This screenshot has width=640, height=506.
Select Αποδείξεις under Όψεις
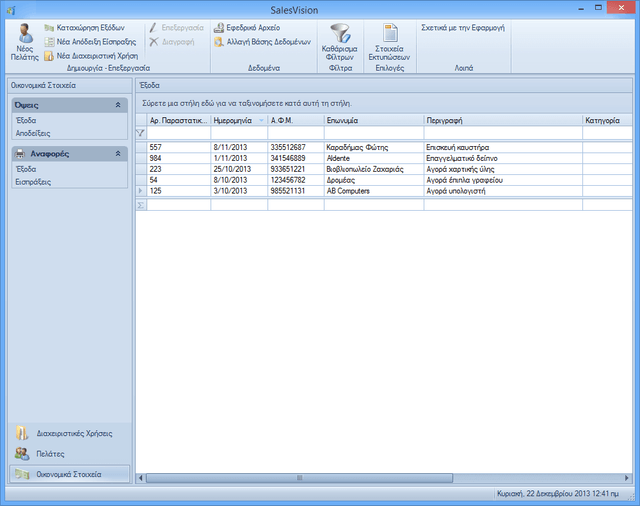coord(33,133)
